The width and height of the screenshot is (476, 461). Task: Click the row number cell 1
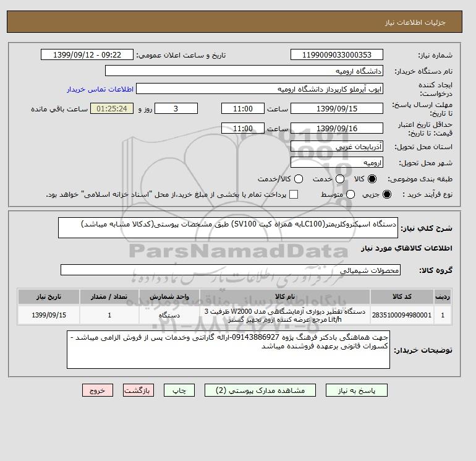[443, 315]
